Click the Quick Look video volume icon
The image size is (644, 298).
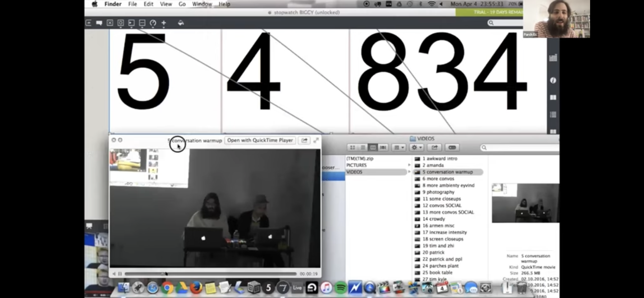(x=114, y=274)
